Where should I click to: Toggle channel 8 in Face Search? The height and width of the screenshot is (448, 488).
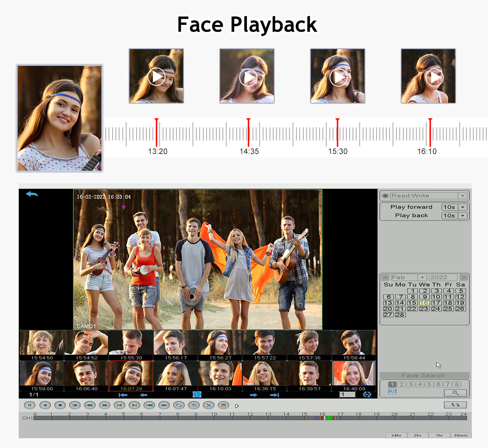click(457, 385)
